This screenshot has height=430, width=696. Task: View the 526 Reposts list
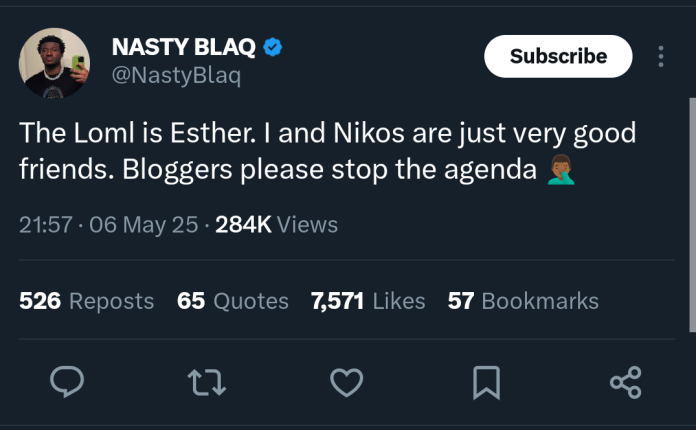87,301
